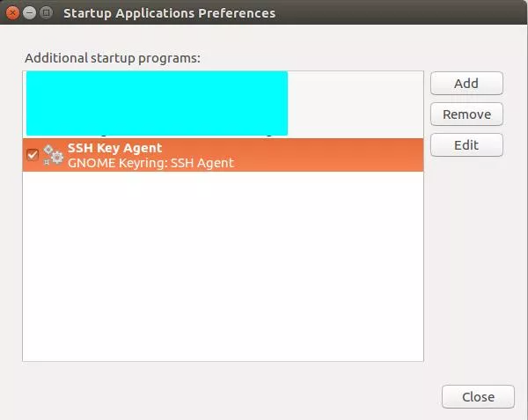
Task: Select the SSH Key Agent entry title
Action: tap(115, 148)
